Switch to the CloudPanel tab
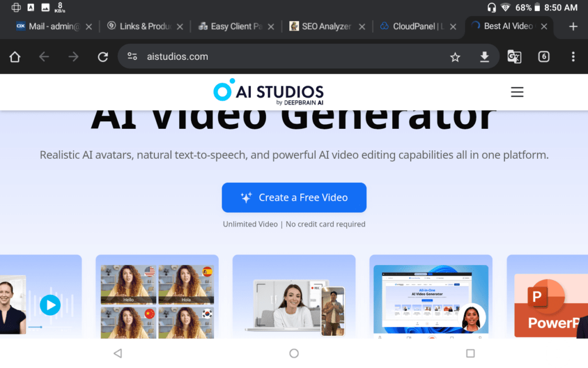The width and height of the screenshot is (588, 368). tap(412, 26)
